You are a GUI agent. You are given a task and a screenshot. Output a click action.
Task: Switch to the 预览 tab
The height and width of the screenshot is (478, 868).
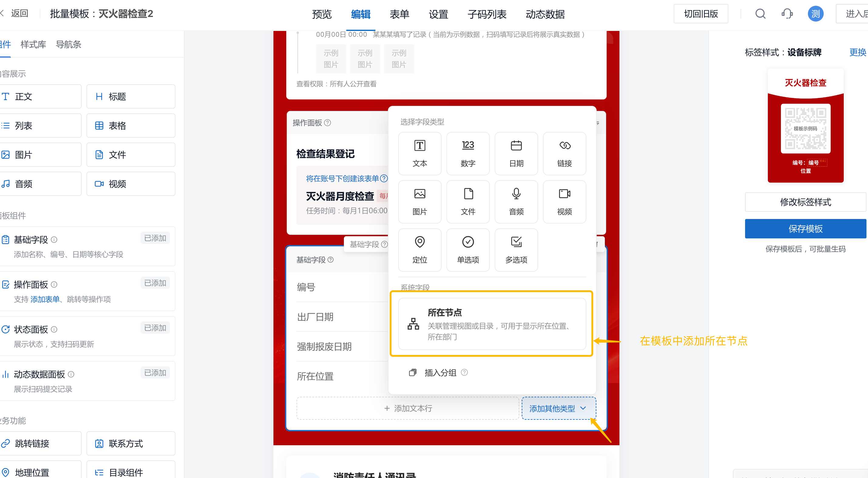point(321,14)
